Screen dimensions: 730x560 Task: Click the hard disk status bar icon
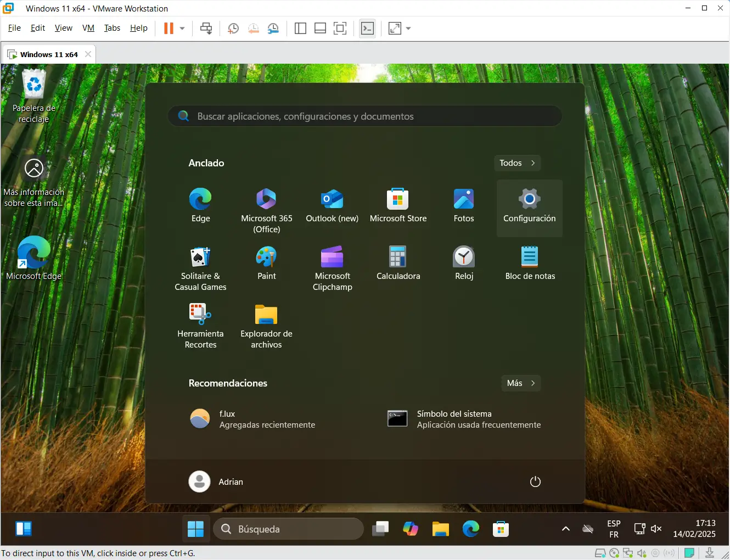[600, 553]
